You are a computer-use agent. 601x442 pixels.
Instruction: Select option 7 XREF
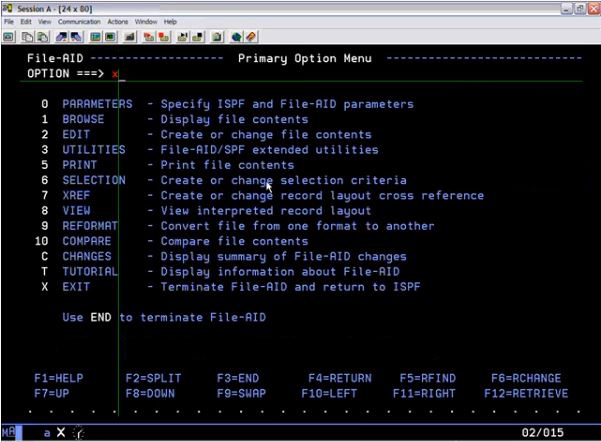[x=66, y=196]
